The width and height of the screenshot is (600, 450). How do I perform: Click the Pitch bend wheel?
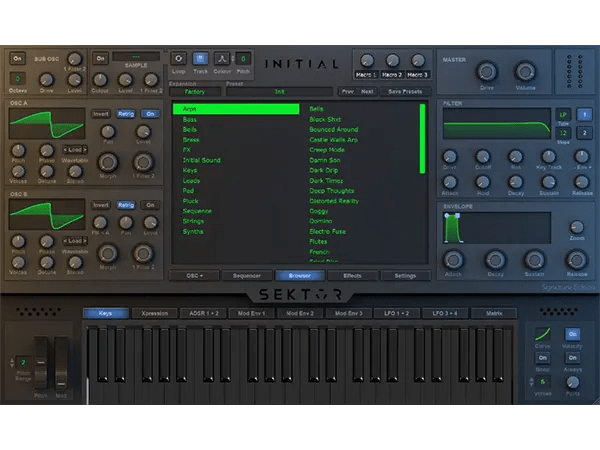click(41, 364)
